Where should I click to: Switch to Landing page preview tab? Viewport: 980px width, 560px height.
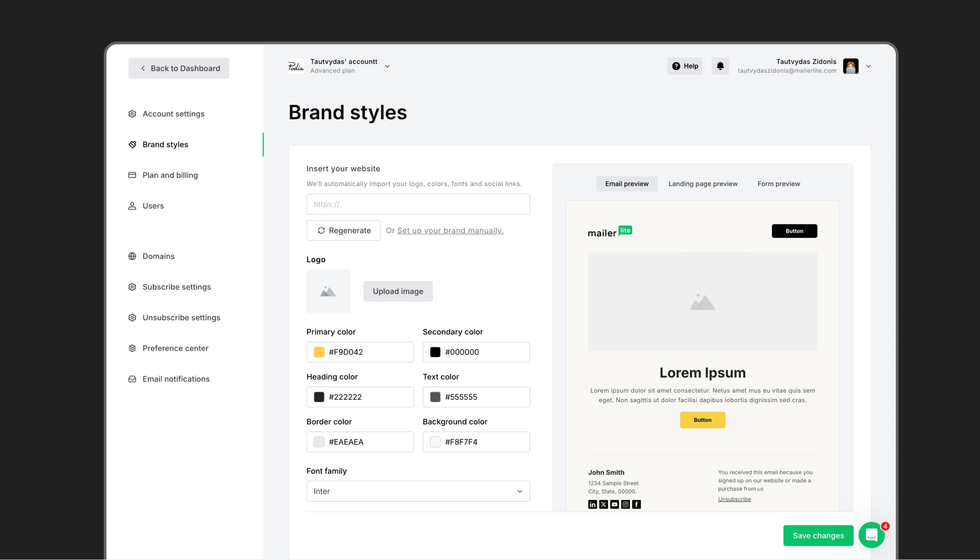[x=703, y=184]
